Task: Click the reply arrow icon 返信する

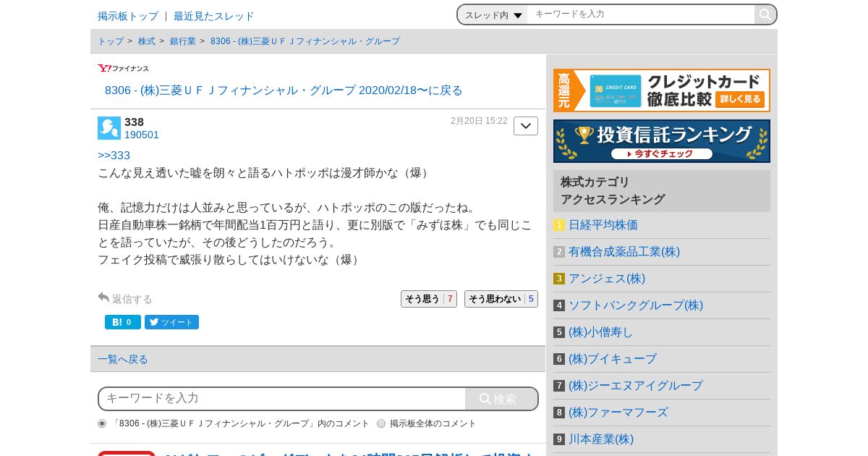Action: click(103, 297)
